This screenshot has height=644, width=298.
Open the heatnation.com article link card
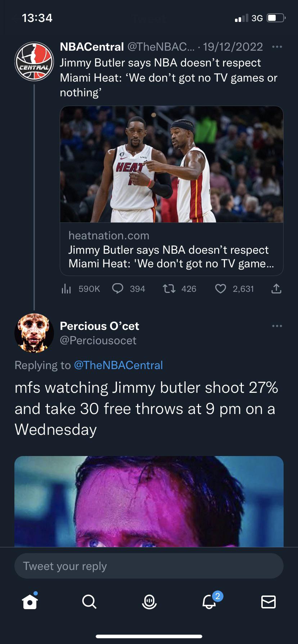click(172, 249)
